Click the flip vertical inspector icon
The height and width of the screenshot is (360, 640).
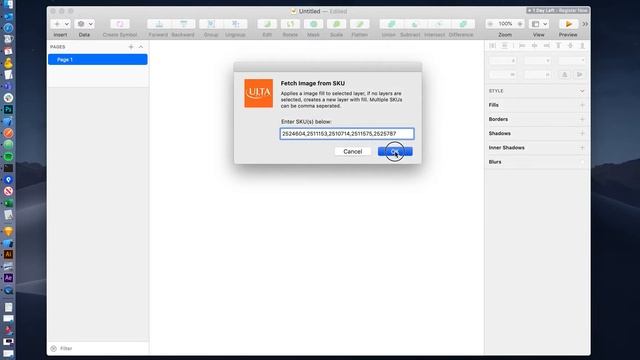580,75
